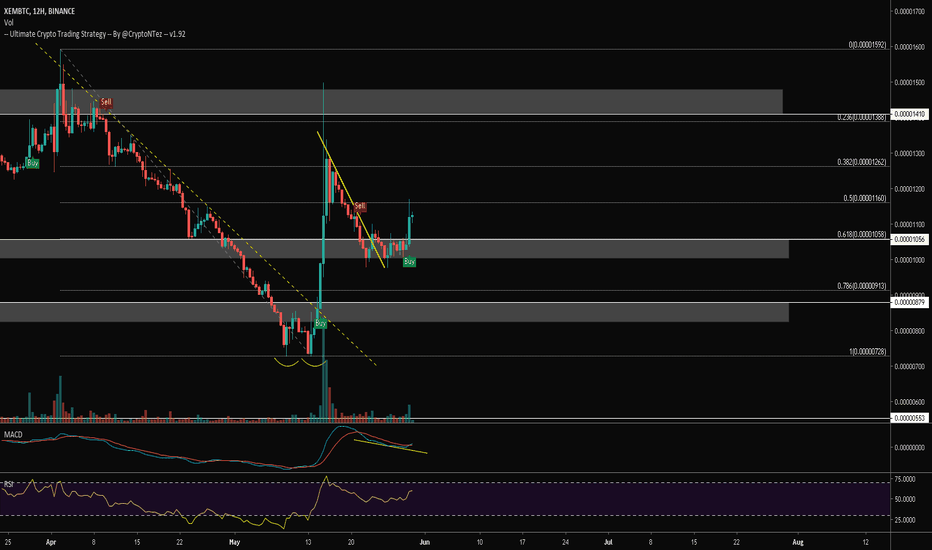932x550 pixels.
Task: Click 0.00001000 on the price axis
Action: click(909, 260)
